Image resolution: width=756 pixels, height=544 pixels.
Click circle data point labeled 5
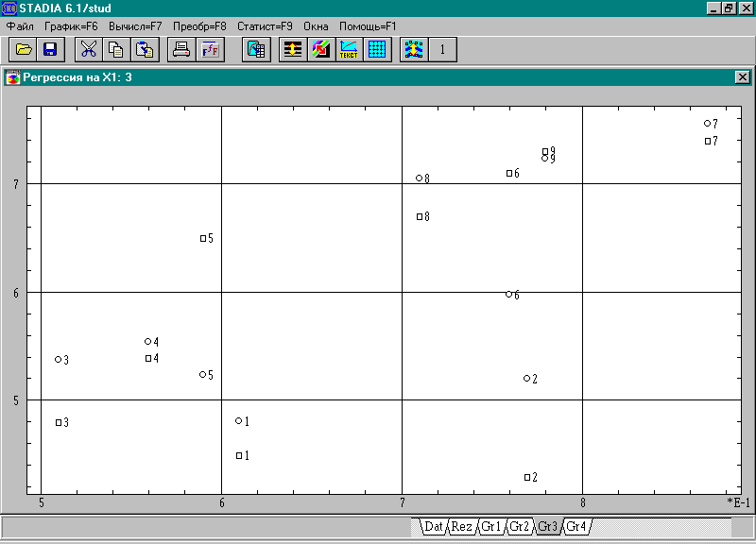coord(202,374)
